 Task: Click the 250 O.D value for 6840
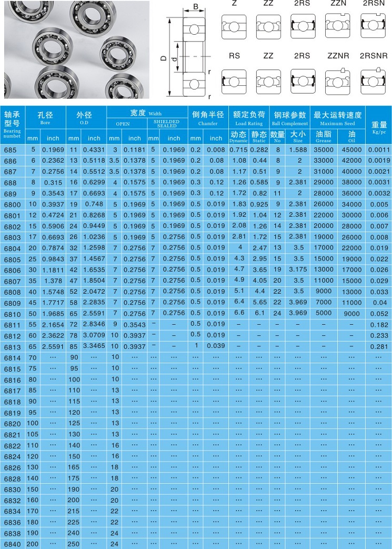[x=74, y=544]
